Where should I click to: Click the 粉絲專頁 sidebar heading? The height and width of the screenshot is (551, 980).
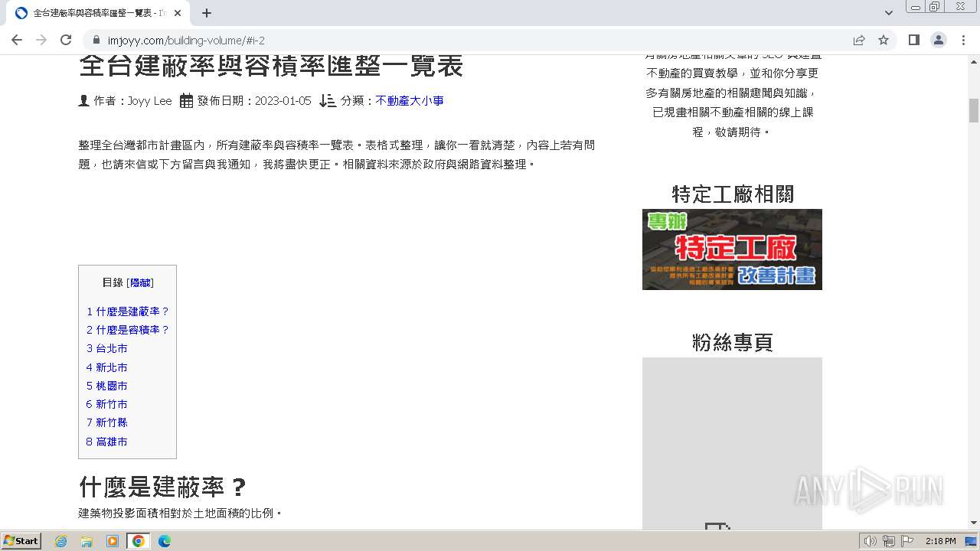point(732,342)
